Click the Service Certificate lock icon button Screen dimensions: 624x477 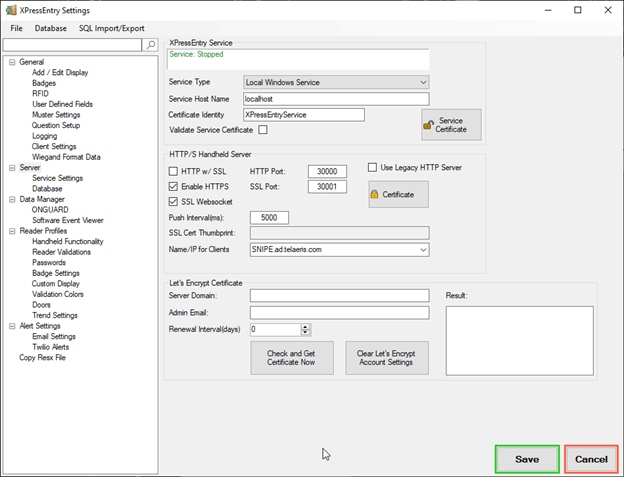coord(451,124)
